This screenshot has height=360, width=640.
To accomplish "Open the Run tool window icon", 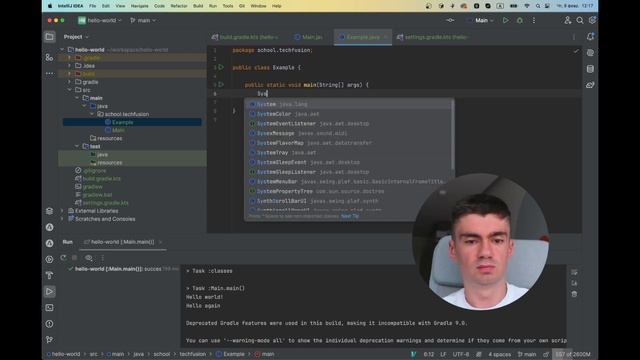I will click(x=49, y=291).
